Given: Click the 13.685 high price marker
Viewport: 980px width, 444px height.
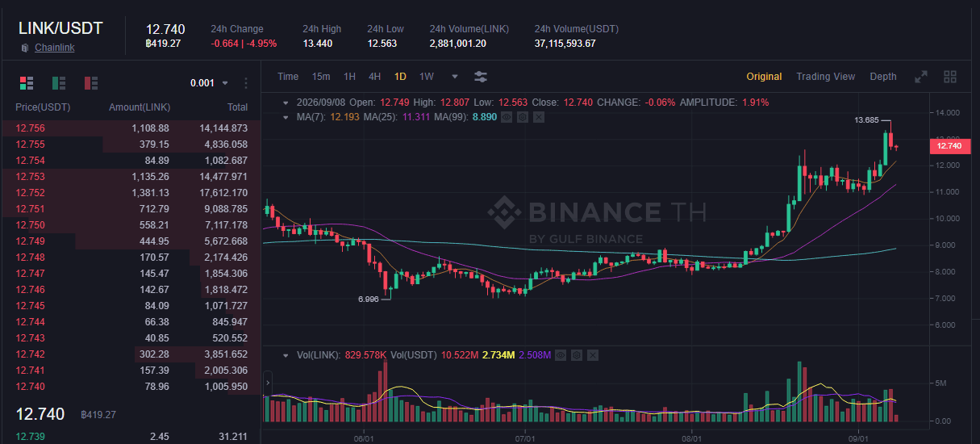Looking at the screenshot, I should [866, 120].
